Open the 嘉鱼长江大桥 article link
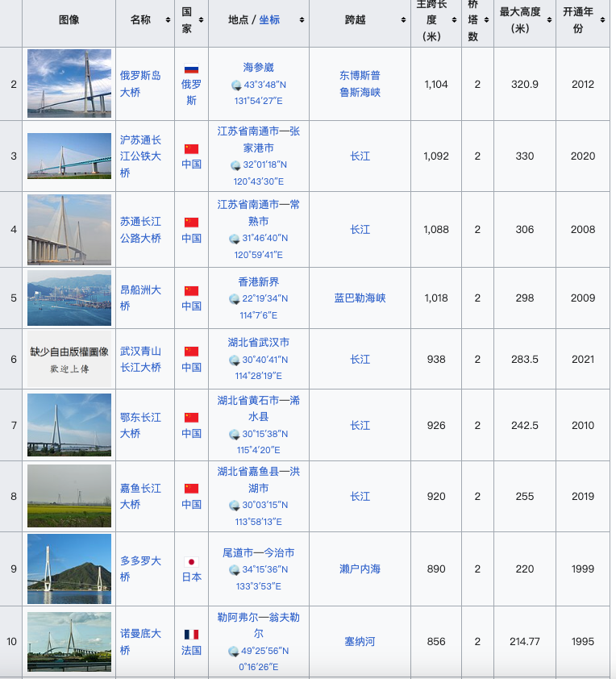Viewport: 616px width, 679px height. pos(140,496)
